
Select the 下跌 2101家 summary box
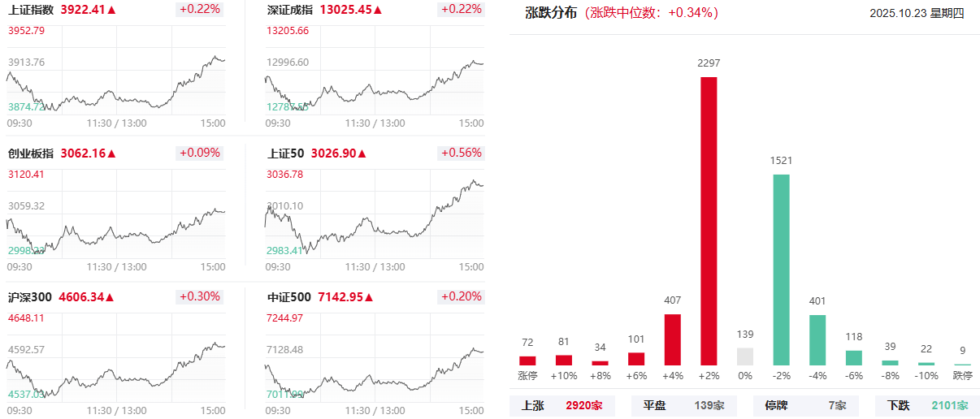[x=927, y=405]
